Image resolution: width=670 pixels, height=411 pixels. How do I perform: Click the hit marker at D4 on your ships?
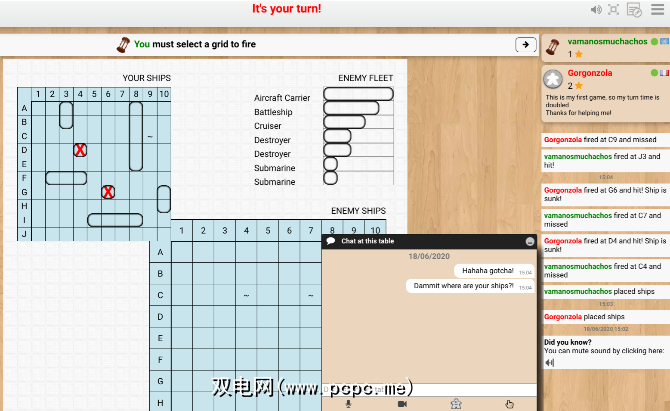pos(80,150)
